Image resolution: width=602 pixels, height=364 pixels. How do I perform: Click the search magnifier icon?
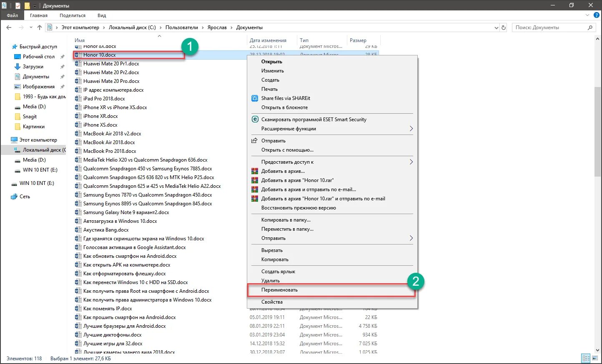tap(590, 27)
